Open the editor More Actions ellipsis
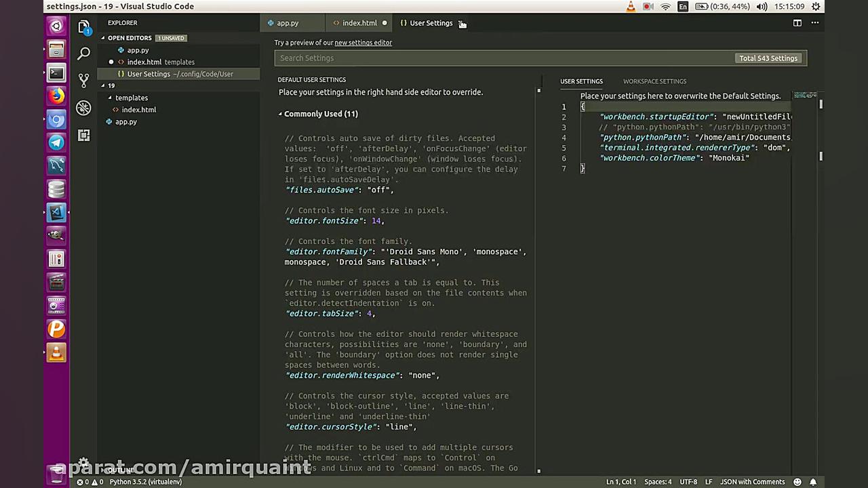This screenshot has height=488, width=868. point(814,23)
